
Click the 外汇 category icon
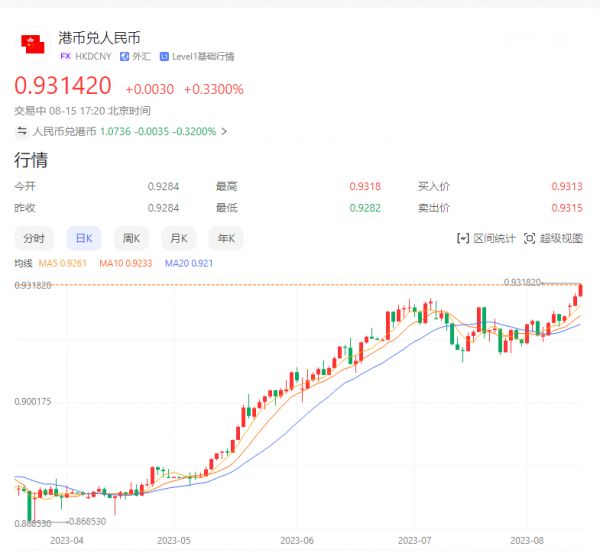pyautogui.click(x=124, y=57)
